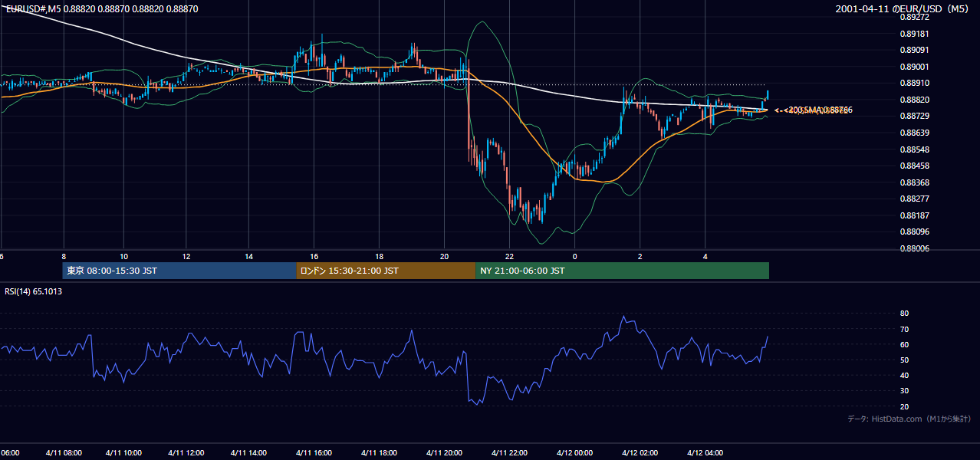Click the bottom axis label 4/11 20:00
Screen dimensions: 980x460
[x=444, y=452]
